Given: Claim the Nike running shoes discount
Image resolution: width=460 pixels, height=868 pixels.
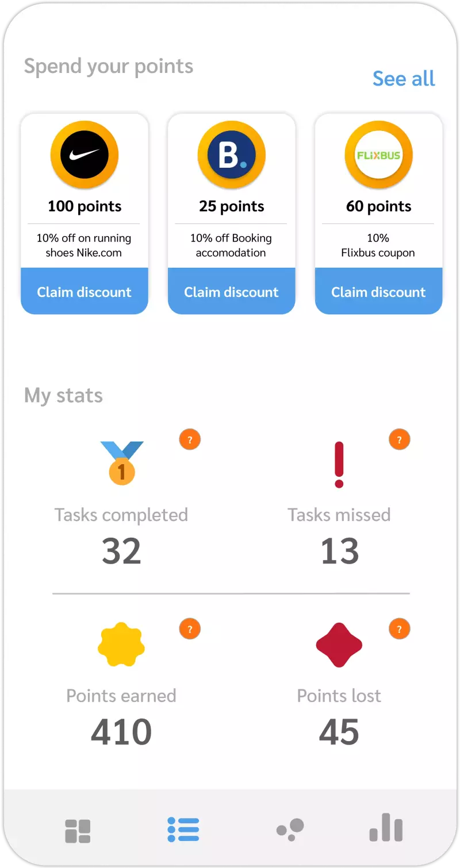Looking at the screenshot, I should coord(85,292).
